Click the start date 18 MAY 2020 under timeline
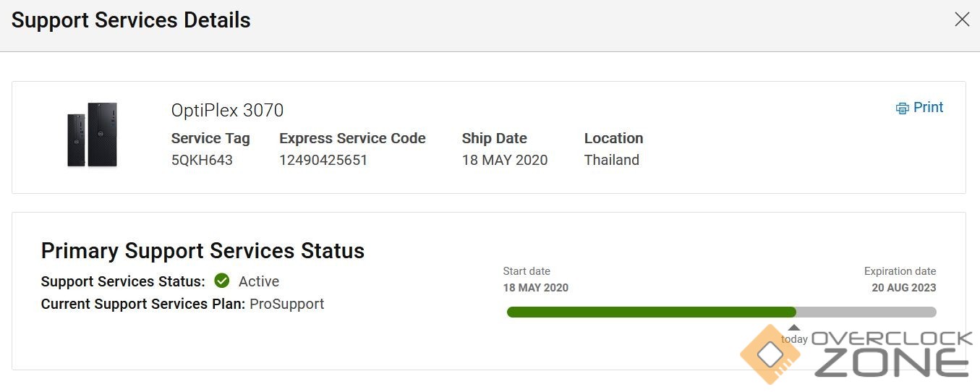Image resolution: width=980 pixels, height=392 pixels. click(x=535, y=288)
